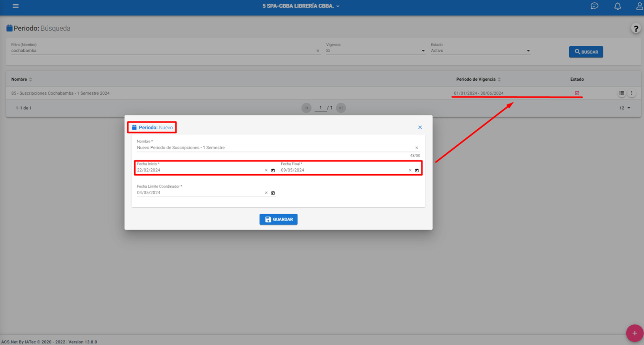The width and height of the screenshot is (644, 345).
Task: Open the Fecha Inicio calendar picker
Action: pyautogui.click(x=273, y=170)
